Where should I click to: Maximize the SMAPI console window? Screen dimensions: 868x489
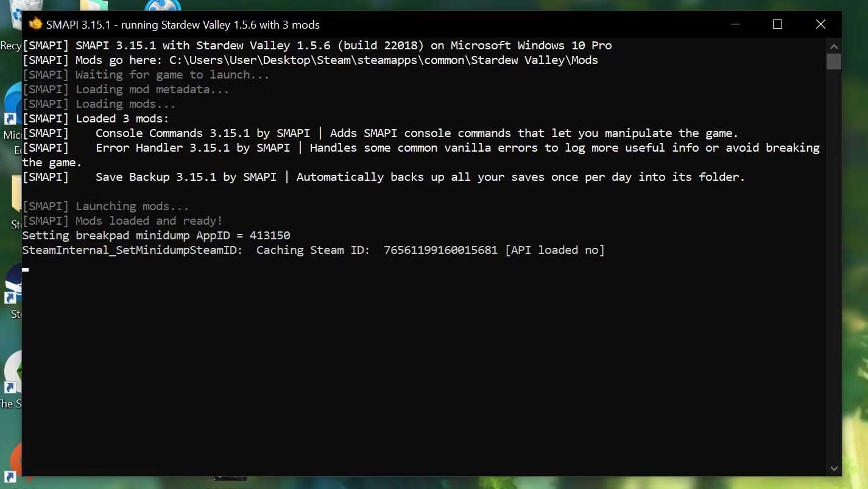tap(777, 24)
